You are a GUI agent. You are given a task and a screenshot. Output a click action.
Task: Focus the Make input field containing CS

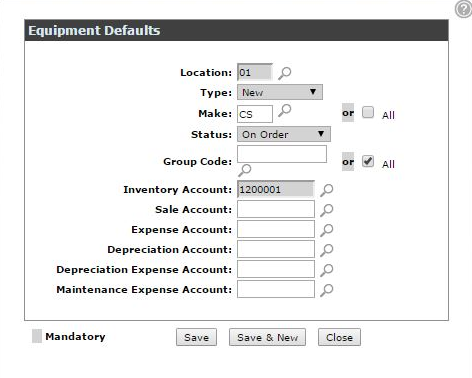click(x=255, y=114)
